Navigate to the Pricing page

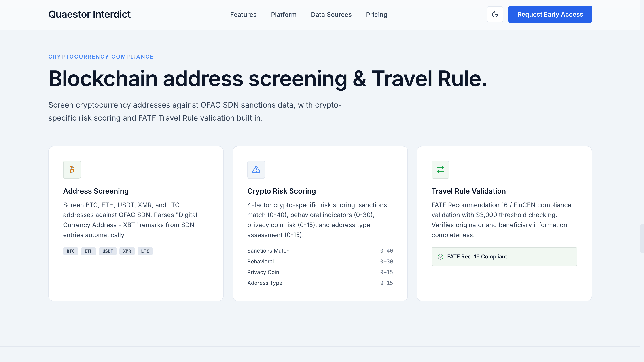pyautogui.click(x=377, y=15)
